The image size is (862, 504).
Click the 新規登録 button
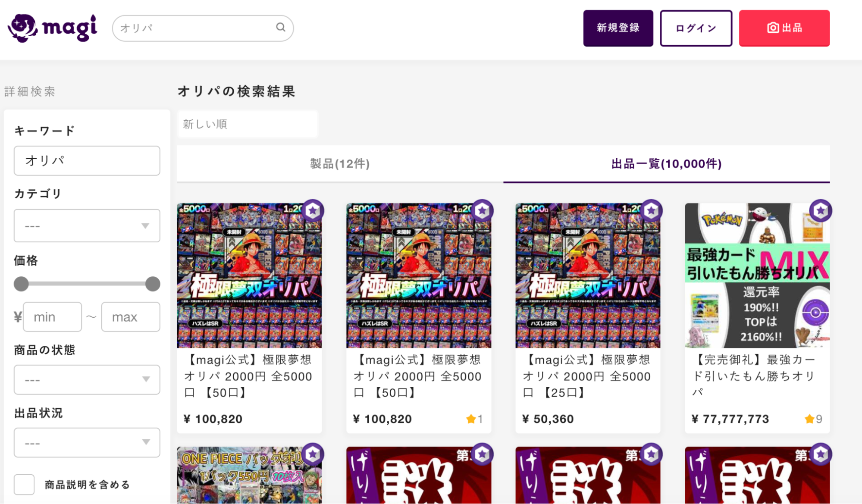click(x=618, y=28)
